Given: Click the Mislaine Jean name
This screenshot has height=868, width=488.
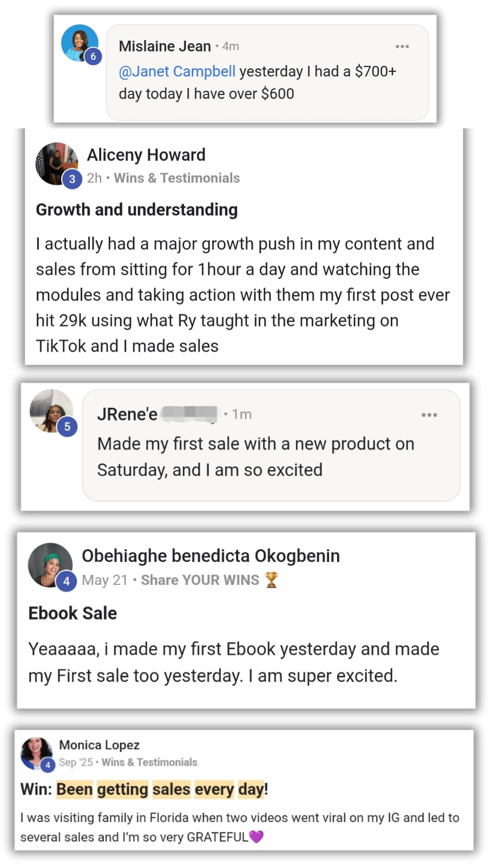Looking at the screenshot, I should click(165, 46).
